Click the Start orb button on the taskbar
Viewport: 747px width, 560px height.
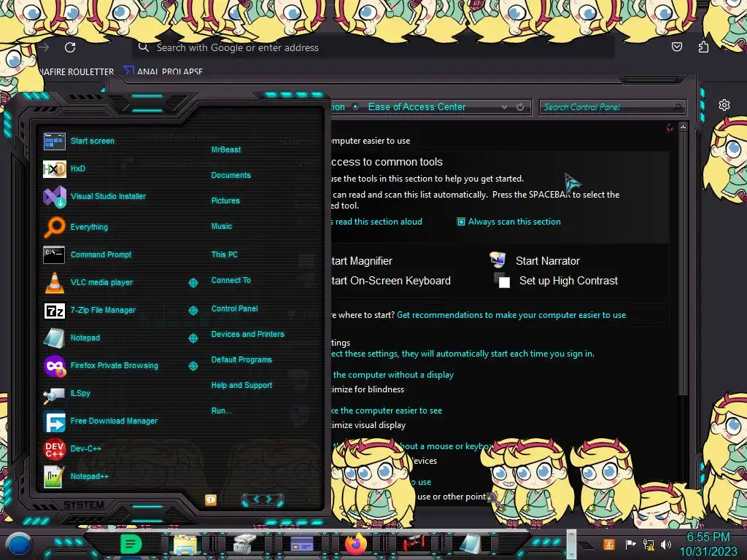pyautogui.click(x=19, y=544)
